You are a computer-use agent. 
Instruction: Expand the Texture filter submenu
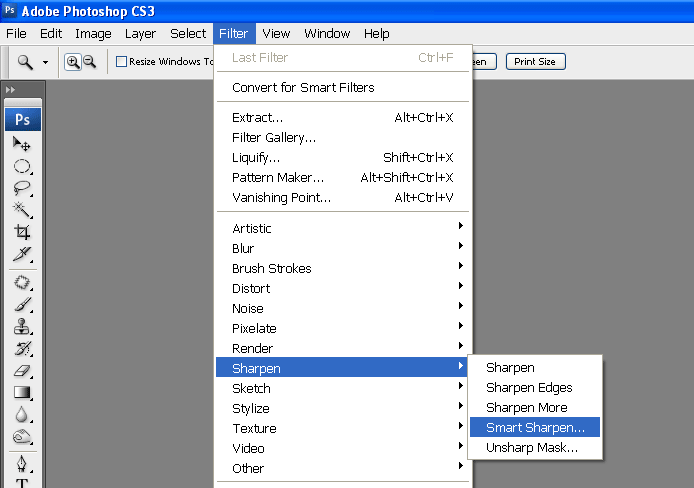pos(342,428)
